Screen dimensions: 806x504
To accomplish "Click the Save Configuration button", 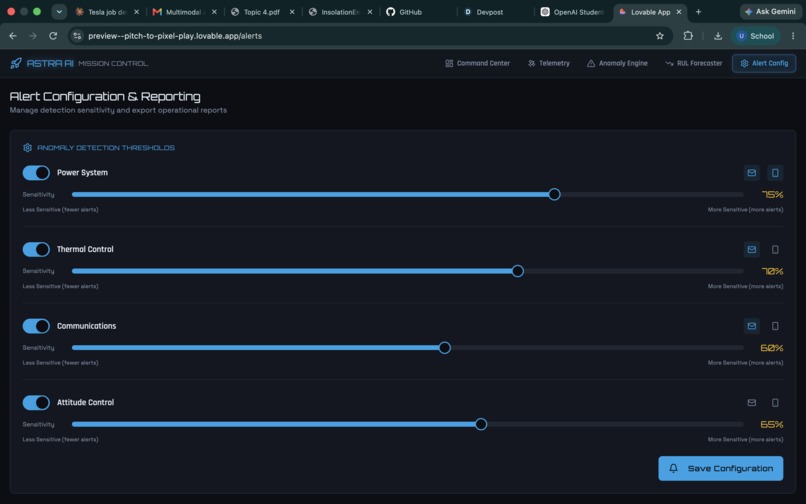I will pyautogui.click(x=721, y=469).
